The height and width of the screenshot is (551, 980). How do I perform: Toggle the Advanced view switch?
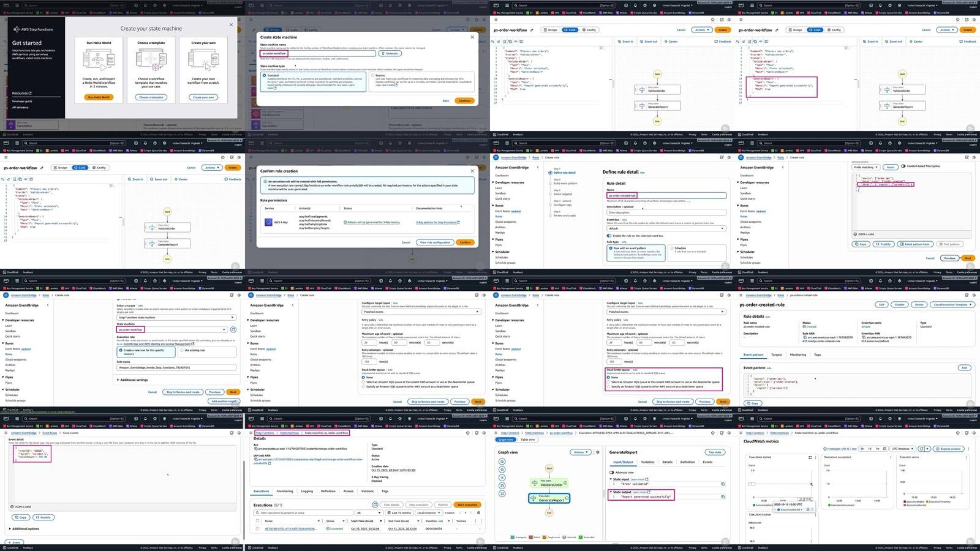[x=612, y=473]
